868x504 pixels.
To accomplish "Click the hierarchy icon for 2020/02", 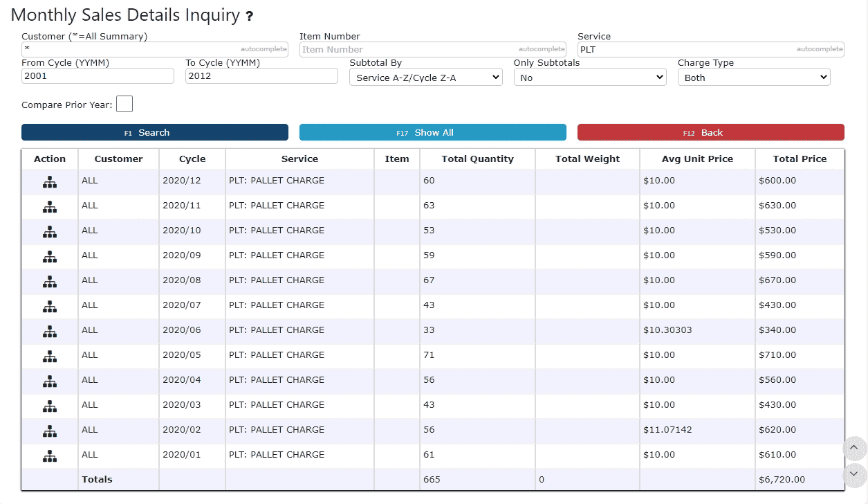I will 50,431.
